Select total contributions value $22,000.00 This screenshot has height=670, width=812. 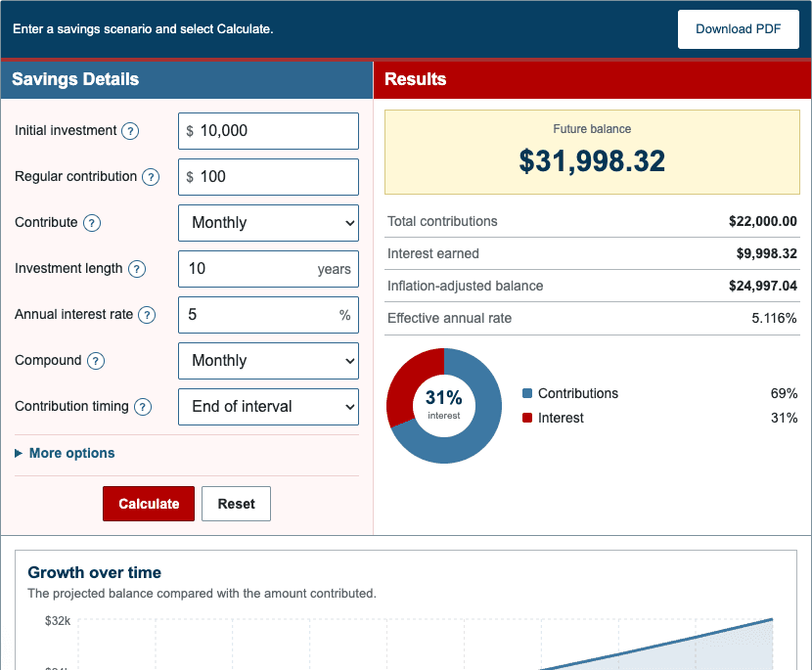click(763, 222)
